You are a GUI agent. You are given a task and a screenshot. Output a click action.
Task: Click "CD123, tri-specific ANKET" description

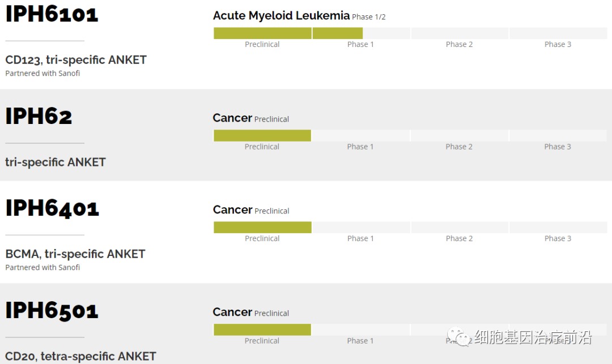76,60
